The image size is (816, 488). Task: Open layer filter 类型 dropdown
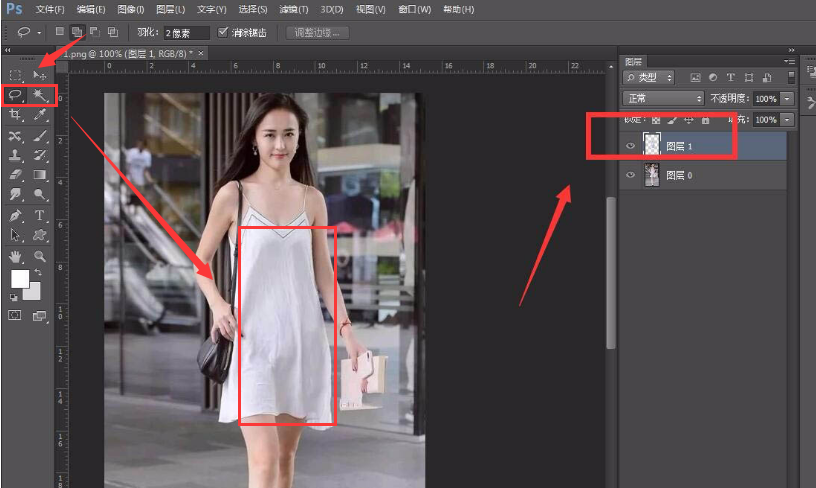click(x=648, y=78)
